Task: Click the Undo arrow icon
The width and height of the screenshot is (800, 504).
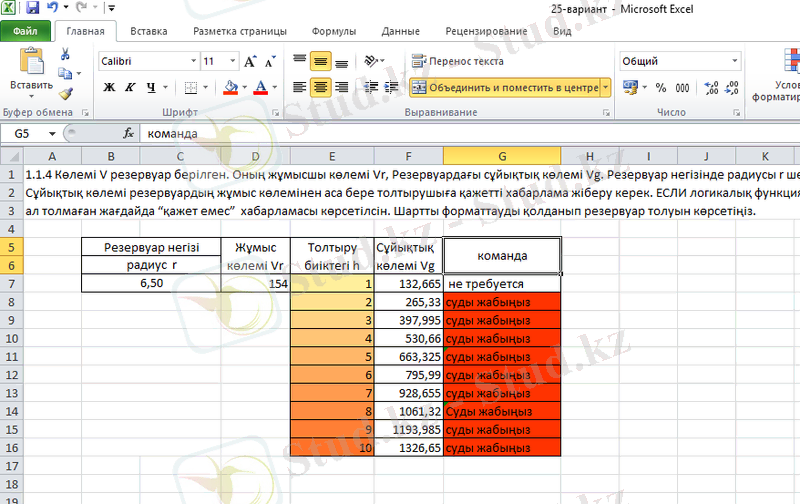Action: coord(53,9)
